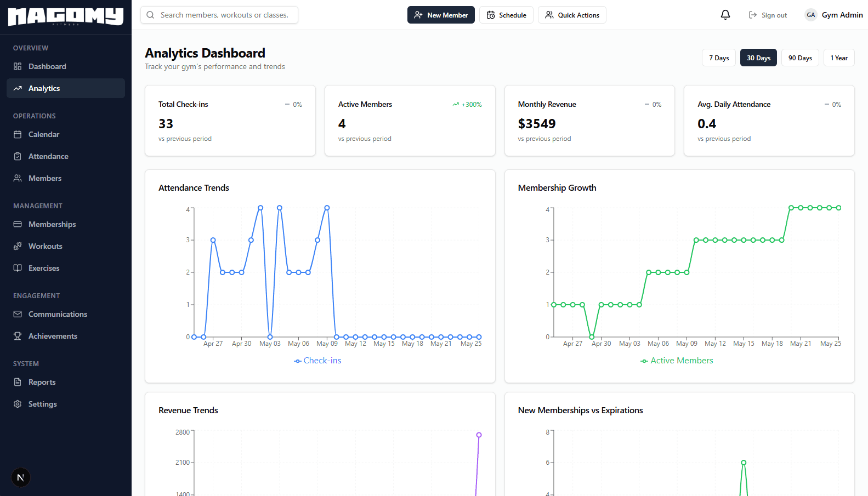Click the Attendance Trends chart title
Screen dimensions: 868x496
coord(194,187)
